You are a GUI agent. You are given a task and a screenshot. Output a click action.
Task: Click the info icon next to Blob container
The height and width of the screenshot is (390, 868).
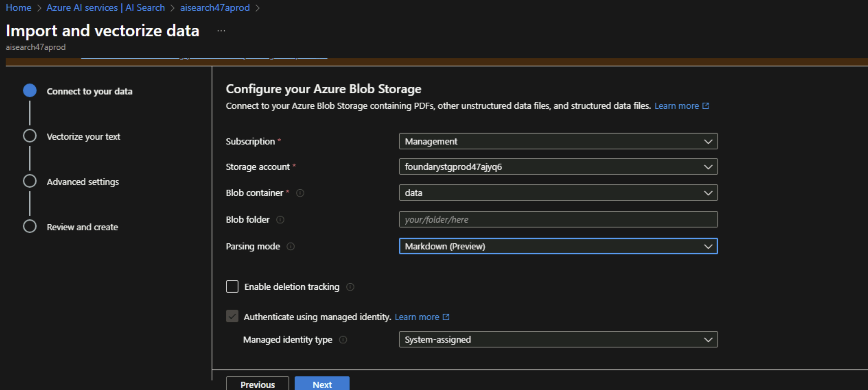[x=300, y=193]
